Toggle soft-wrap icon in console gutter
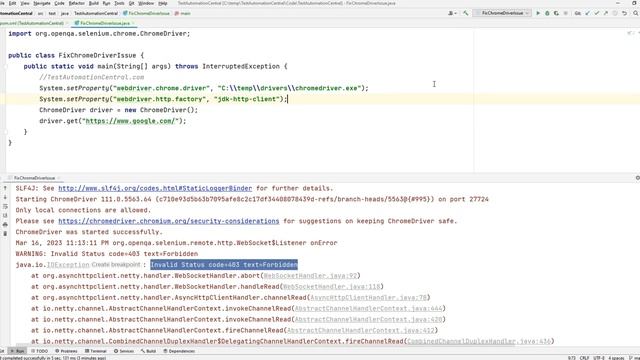Screen dimensions: 640x360 click(x=5, y=207)
